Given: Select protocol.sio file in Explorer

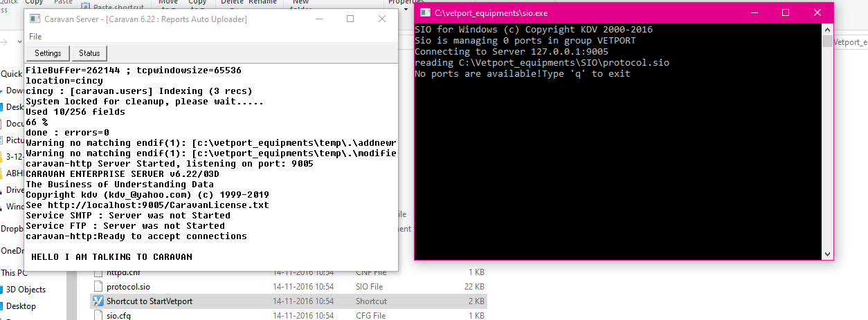Looking at the screenshot, I should point(127,286).
